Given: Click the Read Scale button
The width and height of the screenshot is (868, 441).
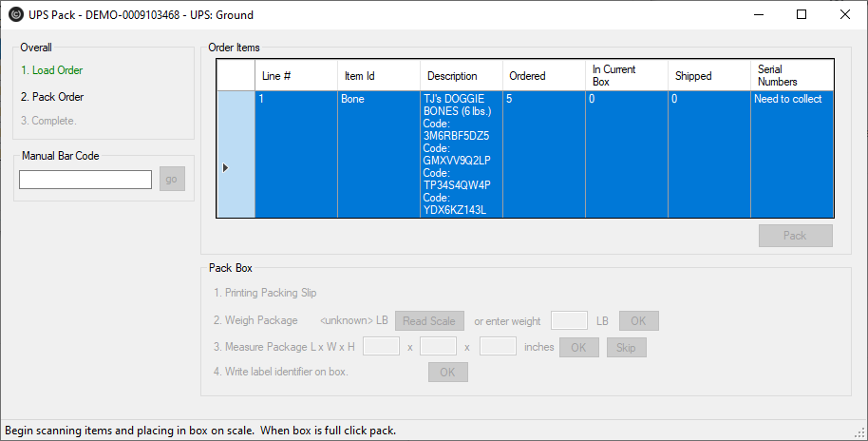Looking at the screenshot, I should 429,321.
